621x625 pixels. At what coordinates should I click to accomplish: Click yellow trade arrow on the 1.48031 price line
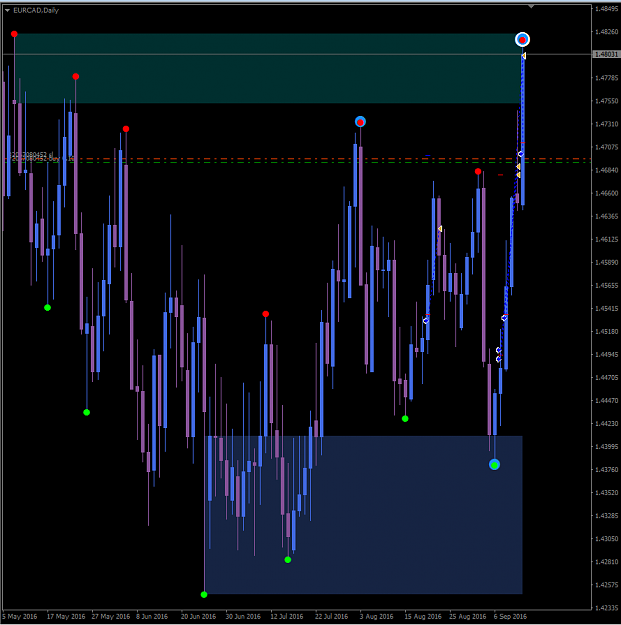pyautogui.click(x=524, y=56)
